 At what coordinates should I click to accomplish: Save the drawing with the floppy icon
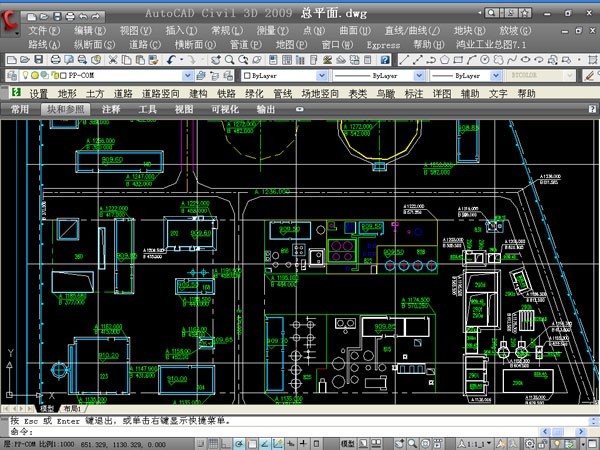pos(38,60)
